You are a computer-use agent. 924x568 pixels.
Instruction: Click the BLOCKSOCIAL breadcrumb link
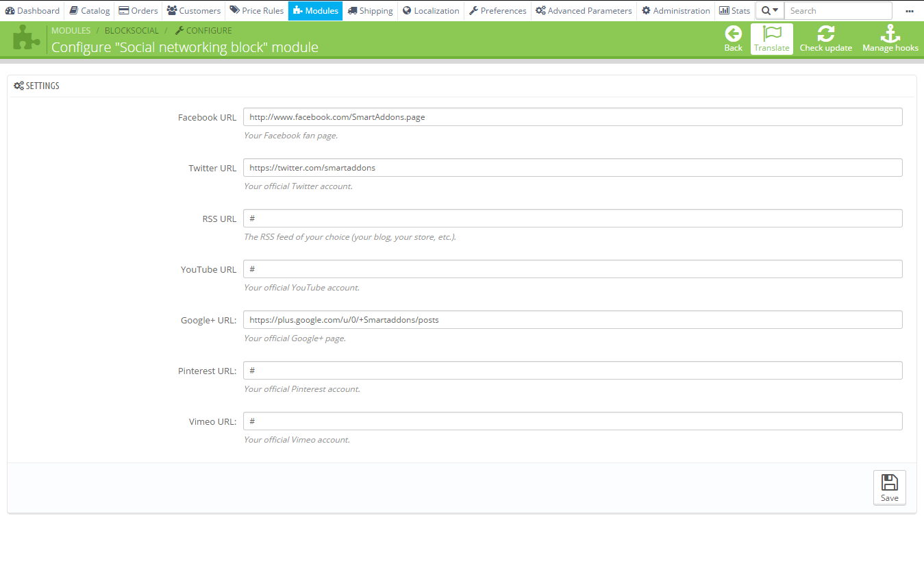[132, 30]
